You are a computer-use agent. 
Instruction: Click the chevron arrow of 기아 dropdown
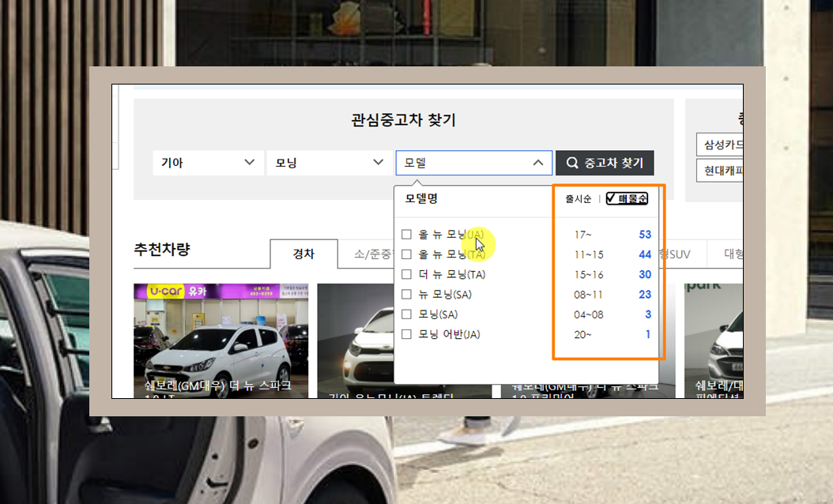[249, 162]
